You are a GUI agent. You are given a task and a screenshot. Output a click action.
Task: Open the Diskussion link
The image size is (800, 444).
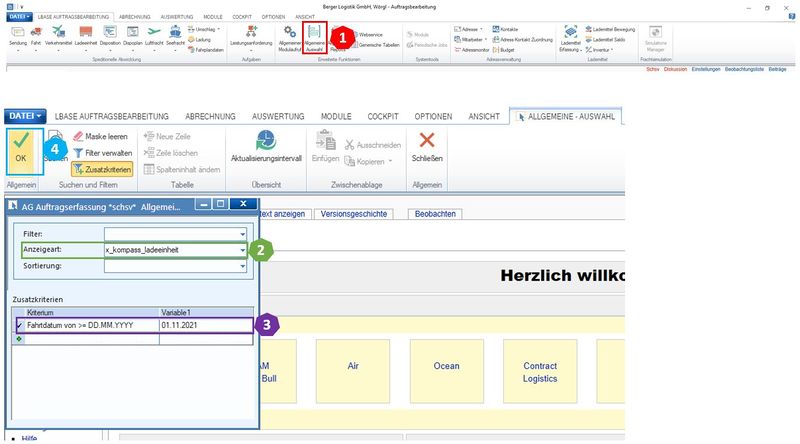(675, 69)
